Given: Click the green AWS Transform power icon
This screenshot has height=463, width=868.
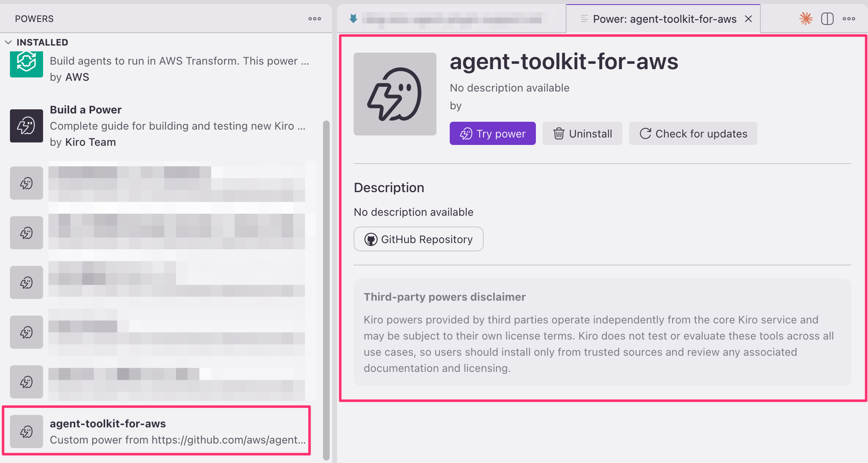Looking at the screenshot, I should (x=27, y=63).
